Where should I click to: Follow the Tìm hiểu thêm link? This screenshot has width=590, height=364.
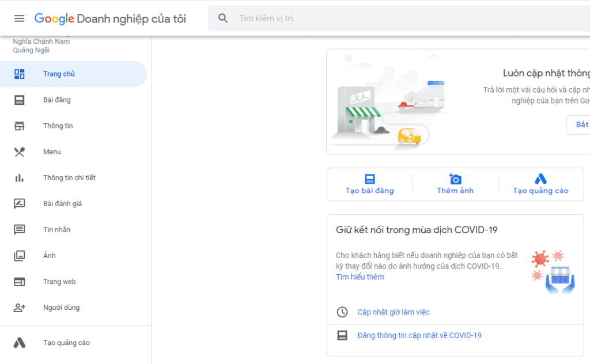(x=360, y=277)
